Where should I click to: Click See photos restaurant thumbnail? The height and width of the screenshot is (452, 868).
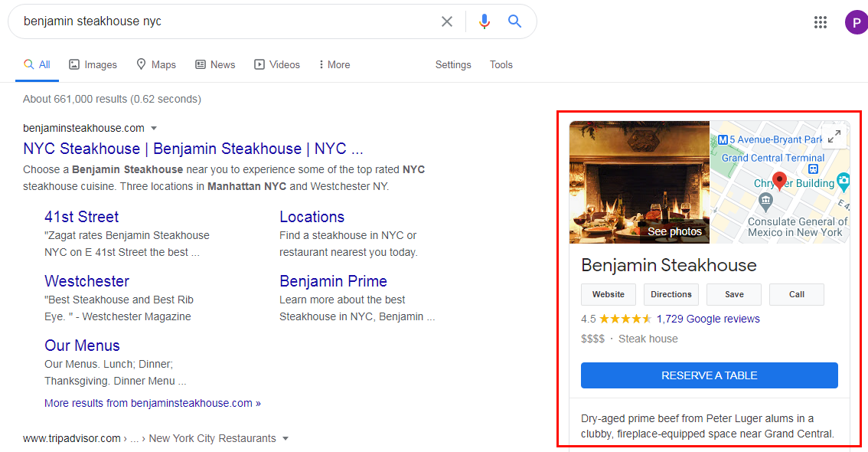tap(639, 182)
